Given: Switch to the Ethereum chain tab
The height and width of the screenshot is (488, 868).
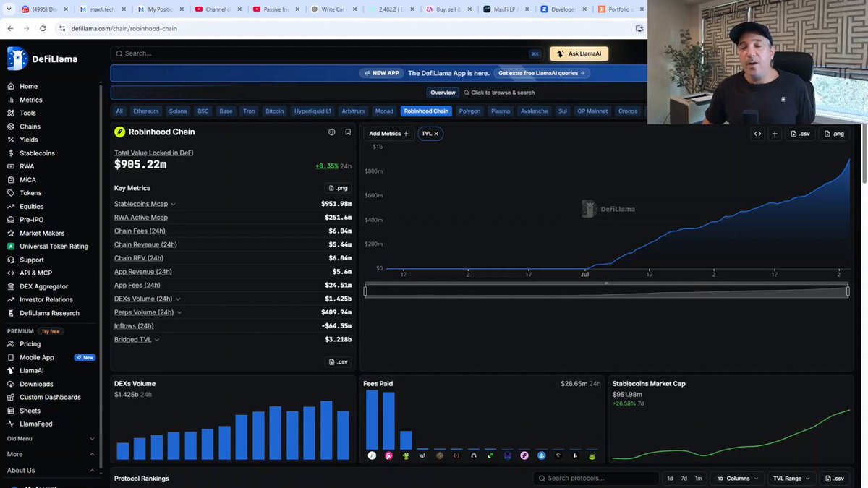Looking at the screenshot, I should coord(145,111).
